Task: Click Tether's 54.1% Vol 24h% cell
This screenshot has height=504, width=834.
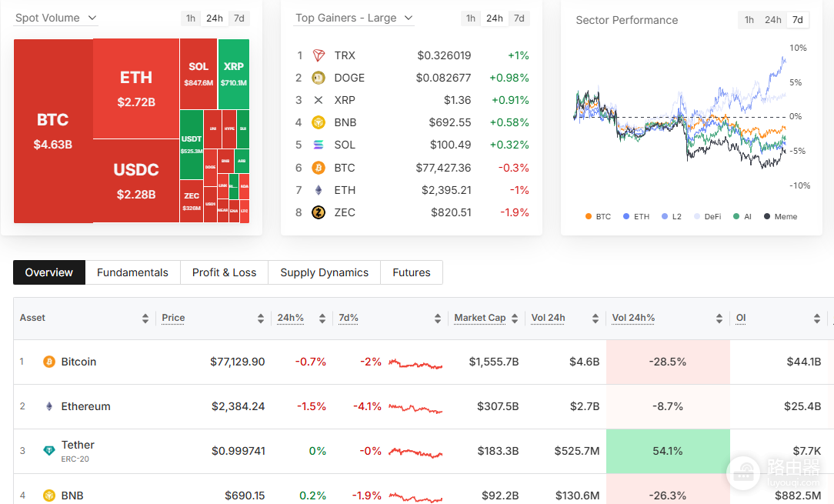Action: (x=668, y=452)
